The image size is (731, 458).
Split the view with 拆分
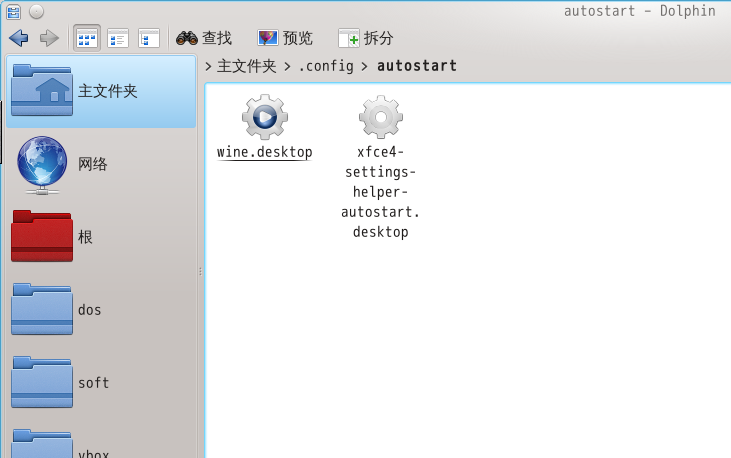tap(366, 38)
